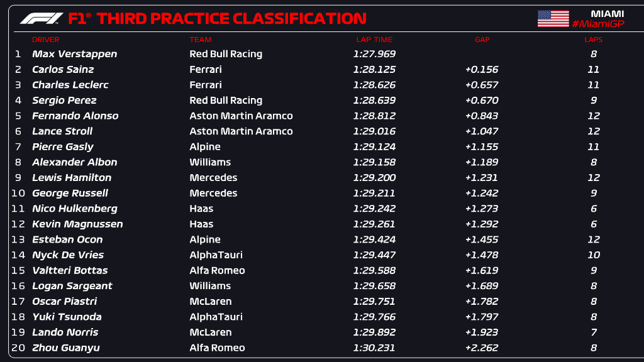Click Lewis Hamilton's row name
This screenshot has height=362, width=644.
tap(72, 178)
